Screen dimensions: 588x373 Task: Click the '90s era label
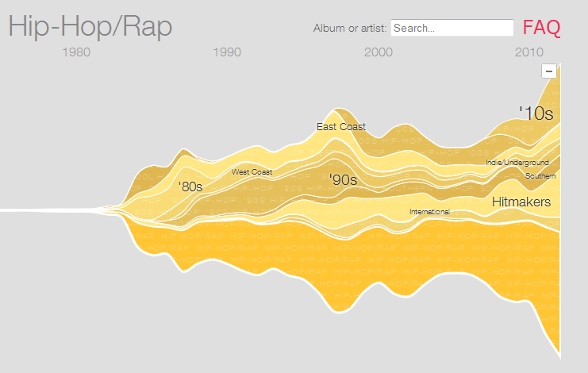tap(343, 179)
